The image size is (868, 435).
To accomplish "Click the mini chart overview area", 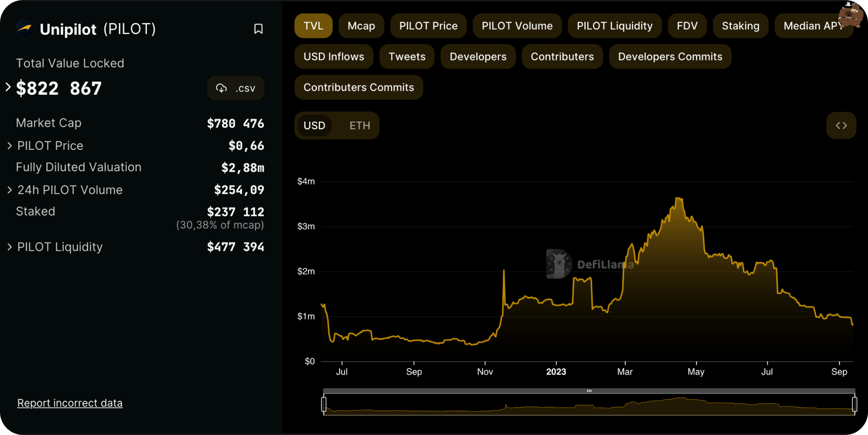I will 589,405.
